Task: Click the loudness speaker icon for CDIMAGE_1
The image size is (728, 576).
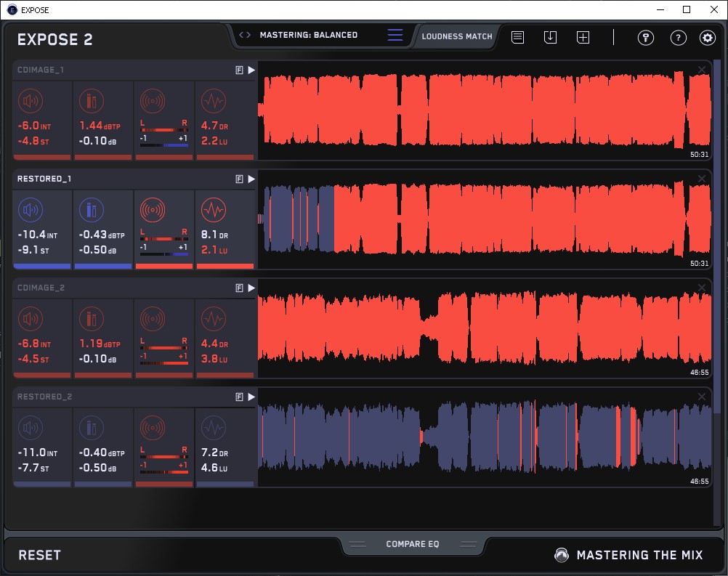Action: (x=31, y=101)
